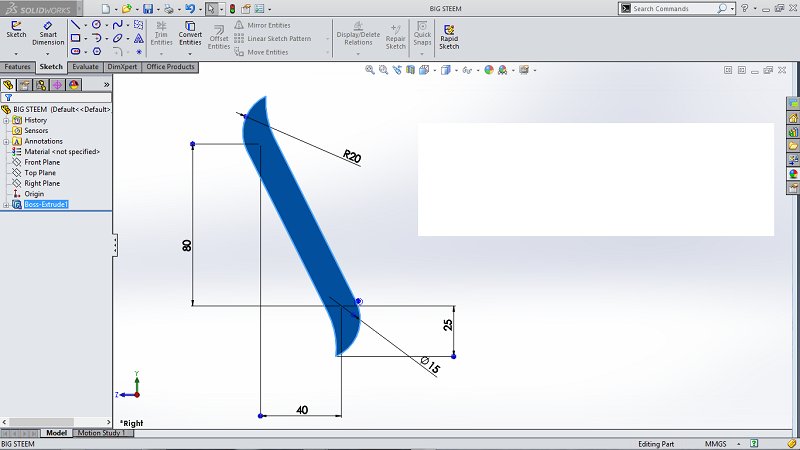Click the New document icon

(106, 9)
